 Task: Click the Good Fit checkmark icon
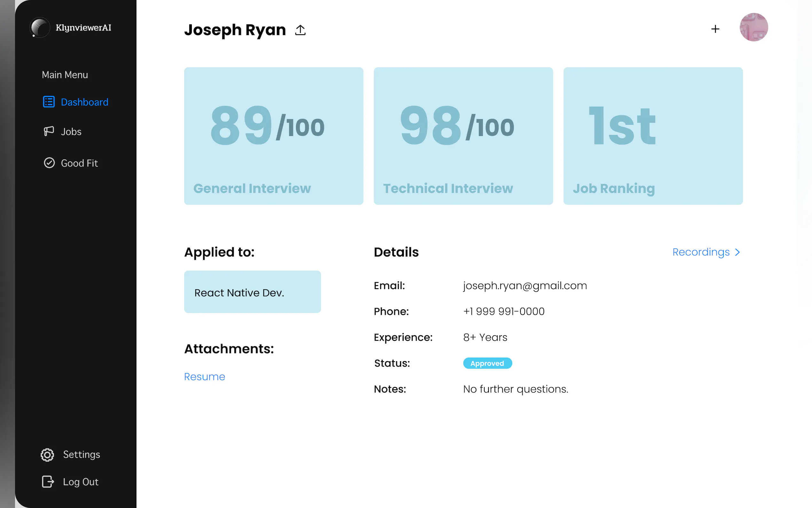tap(49, 163)
